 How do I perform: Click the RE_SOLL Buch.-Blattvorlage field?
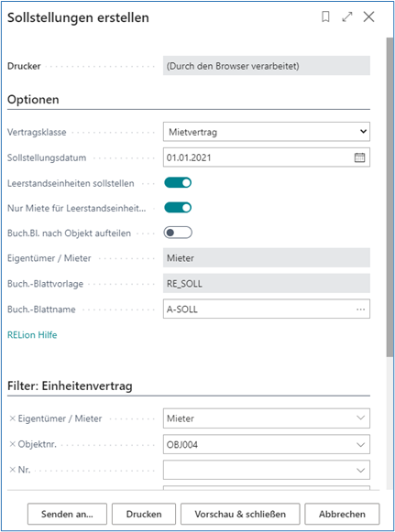point(267,284)
